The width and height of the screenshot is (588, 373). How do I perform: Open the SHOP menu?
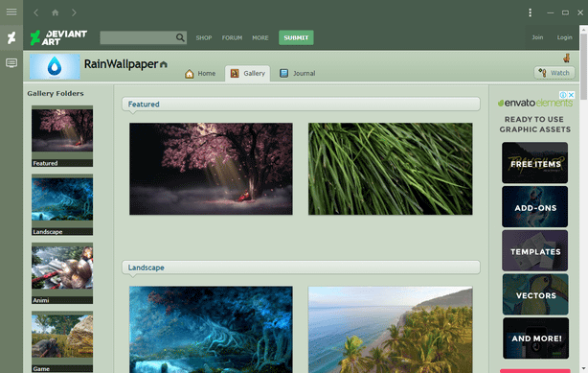[204, 38]
